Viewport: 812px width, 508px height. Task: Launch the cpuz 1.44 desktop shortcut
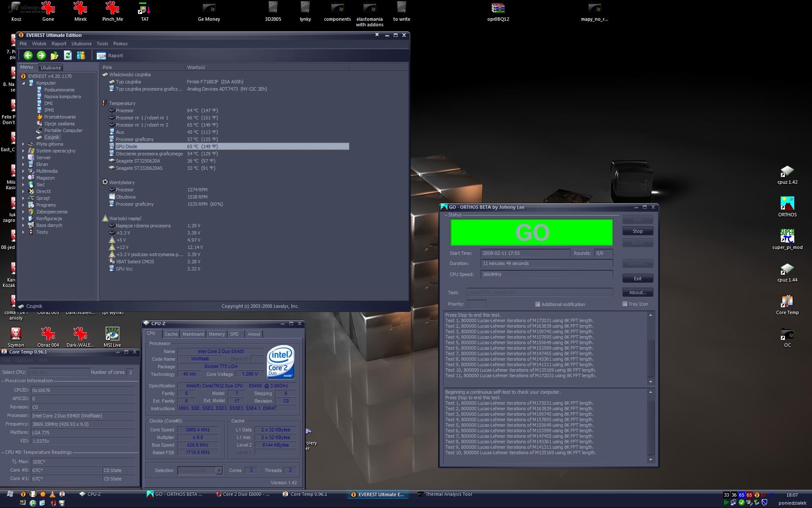[787, 273]
